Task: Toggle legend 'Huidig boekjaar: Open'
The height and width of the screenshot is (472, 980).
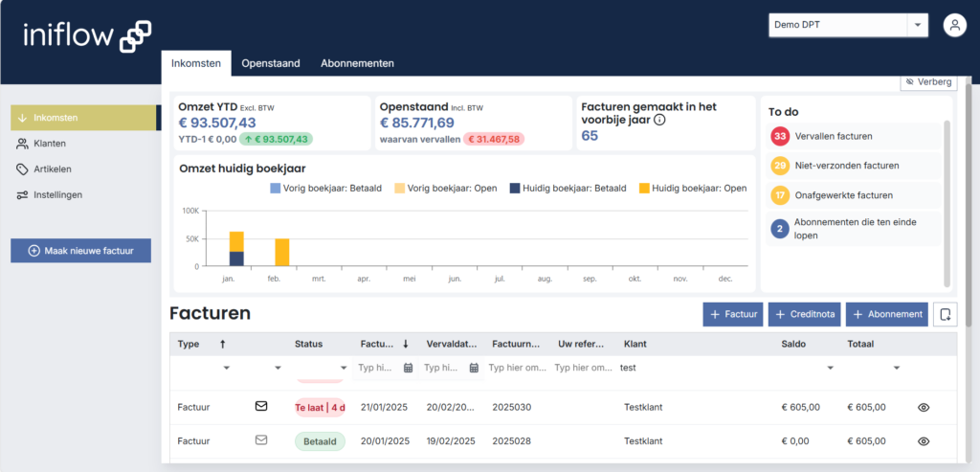Action: click(x=693, y=189)
